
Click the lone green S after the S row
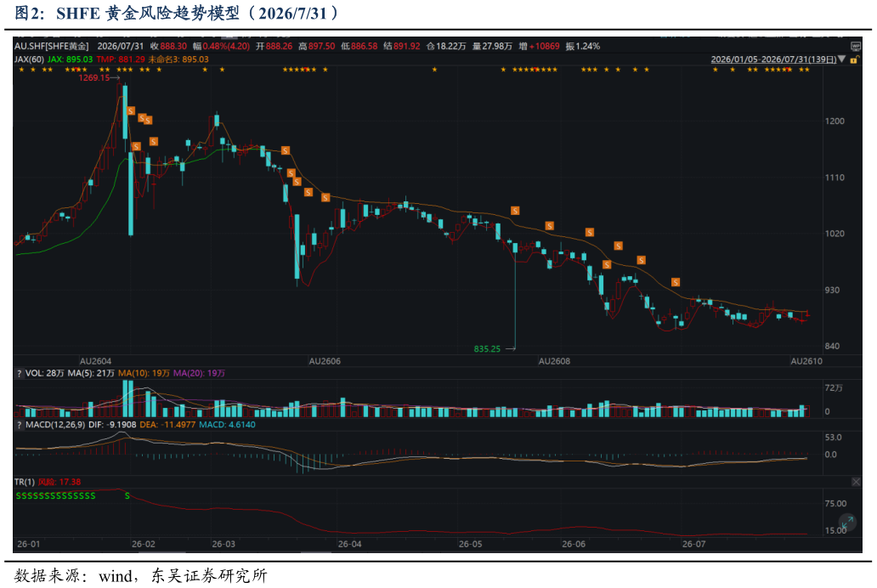click(127, 495)
